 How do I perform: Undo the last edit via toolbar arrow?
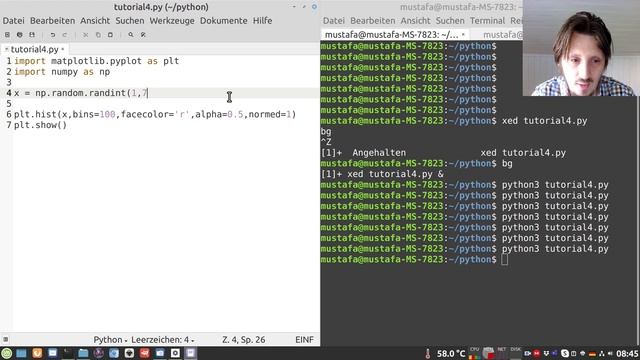(x=53, y=35)
